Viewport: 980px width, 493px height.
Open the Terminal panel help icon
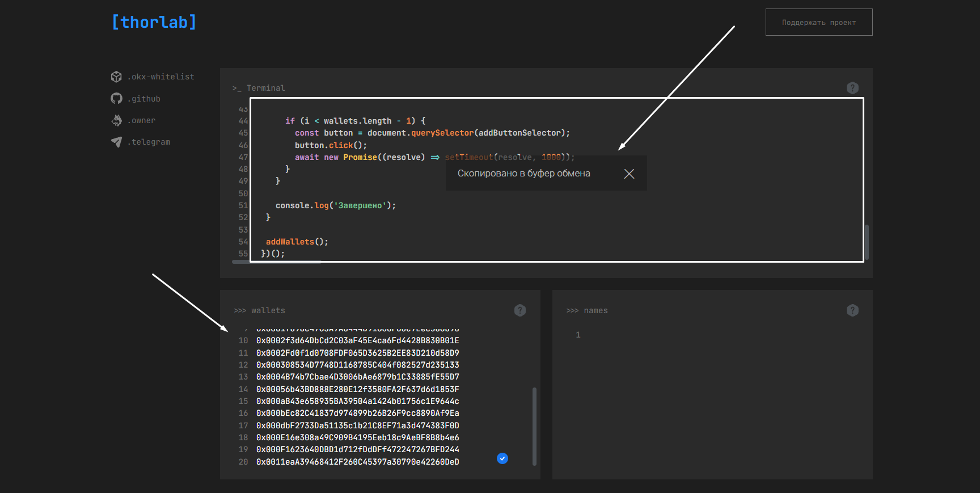[852, 88]
